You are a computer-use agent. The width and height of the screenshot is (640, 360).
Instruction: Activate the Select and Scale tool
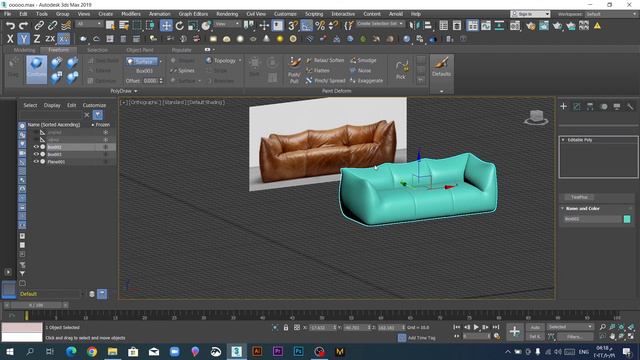pyautogui.click(x=193, y=26)
